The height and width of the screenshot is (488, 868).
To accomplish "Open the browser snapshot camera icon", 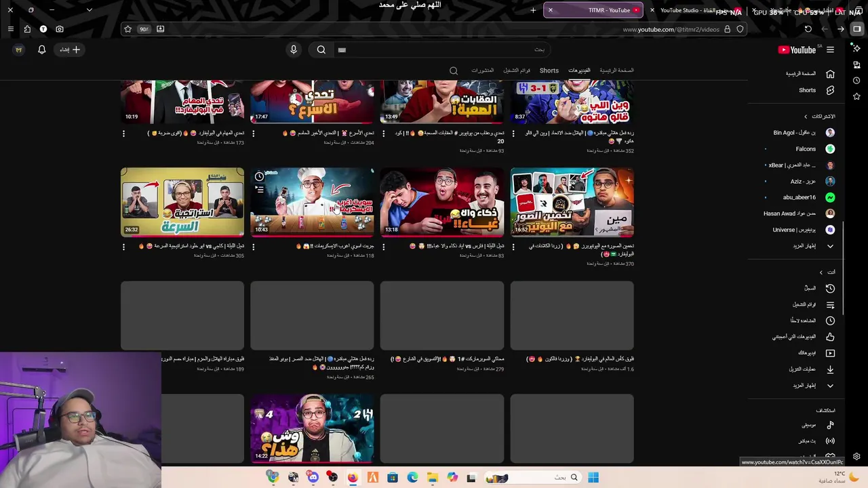I will 60,29.
